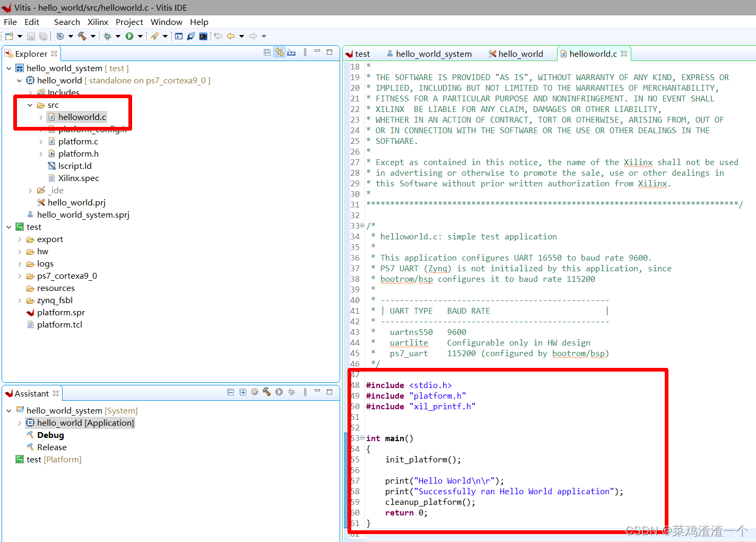Click the Assistant Debug bug icon
756x542 pixels.
tap(291, 392)
